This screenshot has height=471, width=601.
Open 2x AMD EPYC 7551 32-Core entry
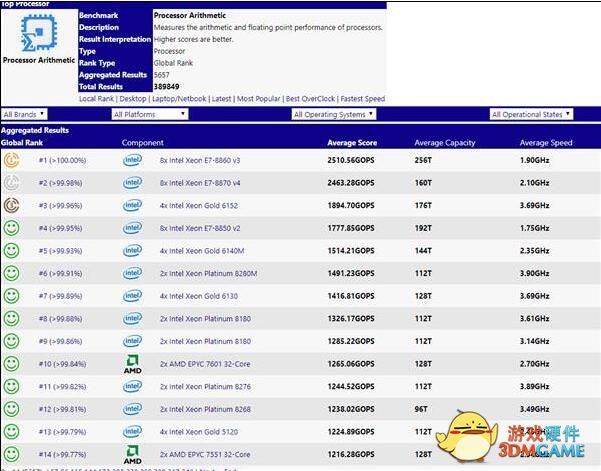205,454
